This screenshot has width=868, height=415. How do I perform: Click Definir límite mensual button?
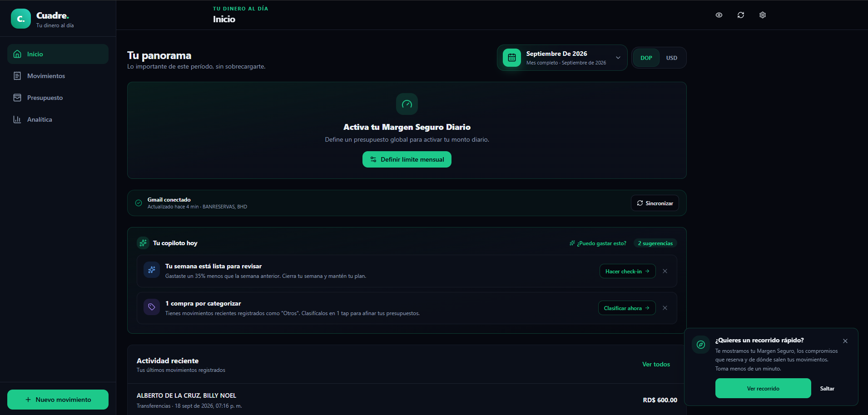pos(407,159)
